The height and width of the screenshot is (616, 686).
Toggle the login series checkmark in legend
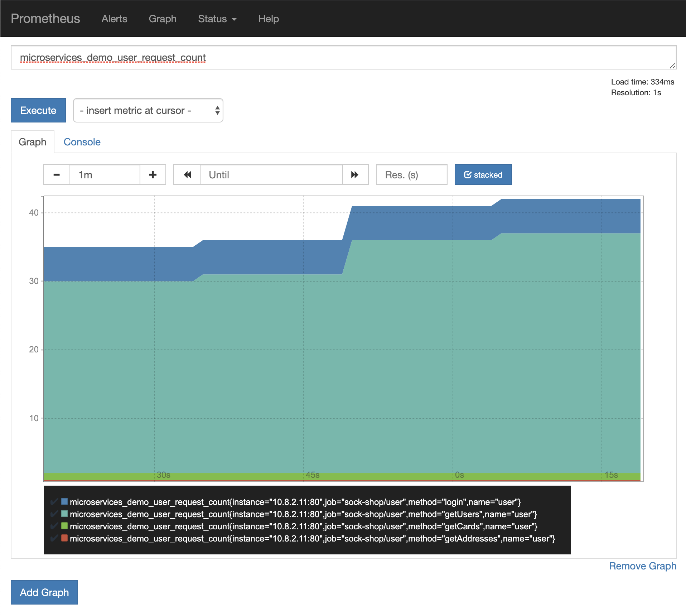pos(54,502)
